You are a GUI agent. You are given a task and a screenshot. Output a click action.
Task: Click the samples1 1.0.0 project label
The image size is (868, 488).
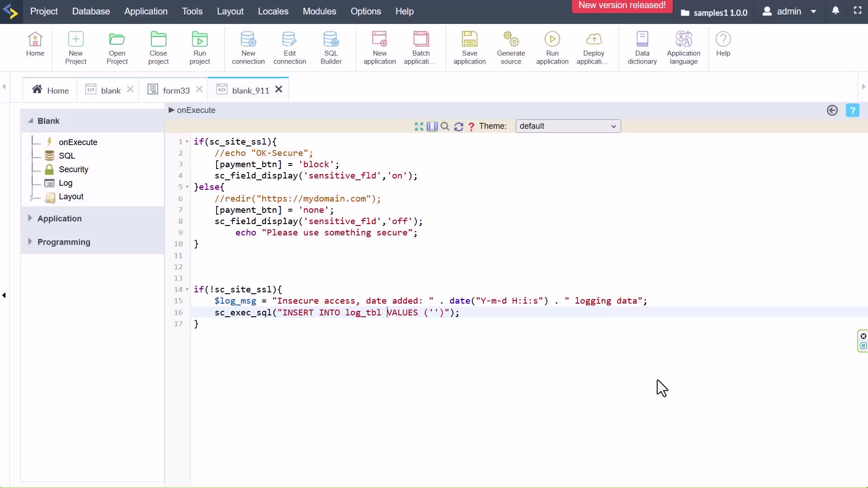[714, 13]
